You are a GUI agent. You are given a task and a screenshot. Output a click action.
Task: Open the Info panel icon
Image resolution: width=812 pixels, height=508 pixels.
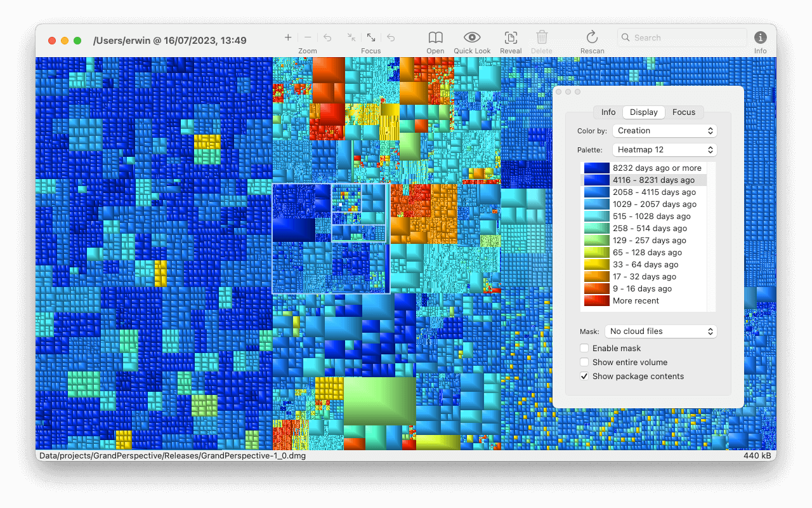(x=760, y=37)
